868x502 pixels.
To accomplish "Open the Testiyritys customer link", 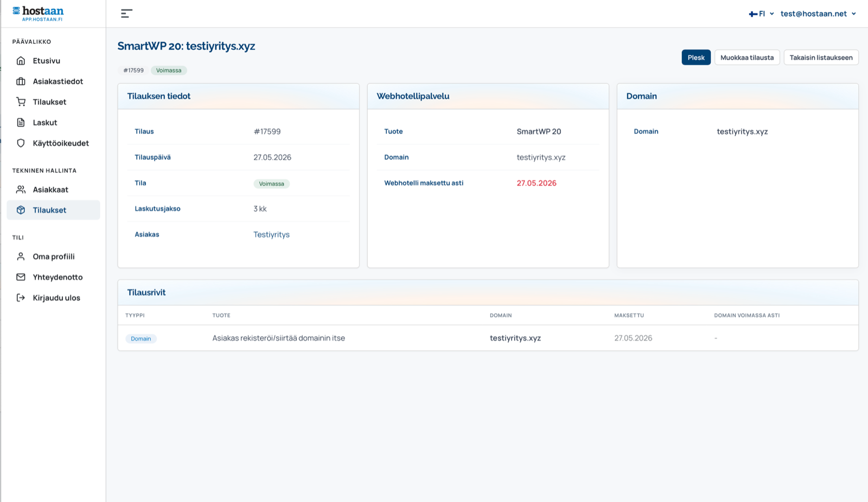I will [x=271, y=235].
